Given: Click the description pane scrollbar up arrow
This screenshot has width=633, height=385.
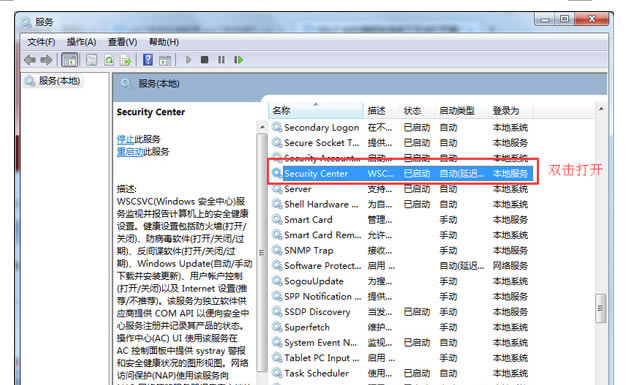Looking at the screenshot, I should click(262, 127).
